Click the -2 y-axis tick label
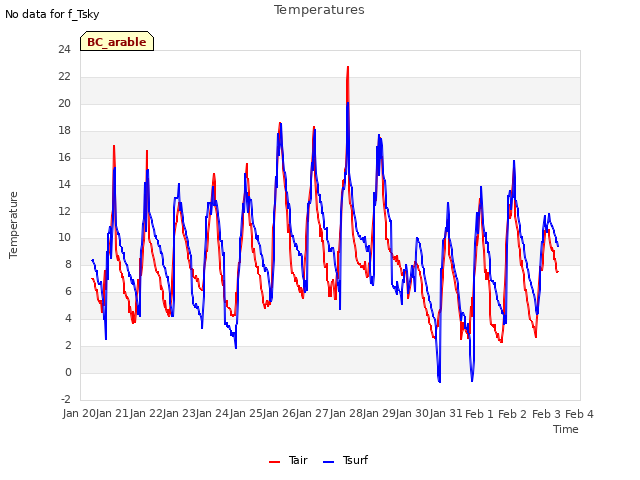640x480 pixels. pos(66,399)
